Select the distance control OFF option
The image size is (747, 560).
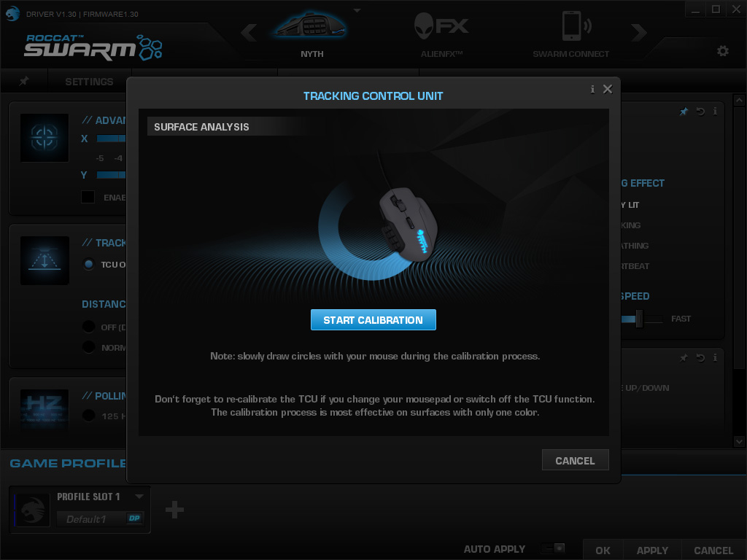pos(88,327)
